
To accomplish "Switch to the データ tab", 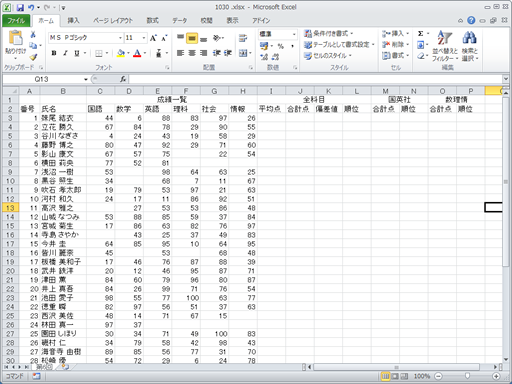I will (179, 20).
